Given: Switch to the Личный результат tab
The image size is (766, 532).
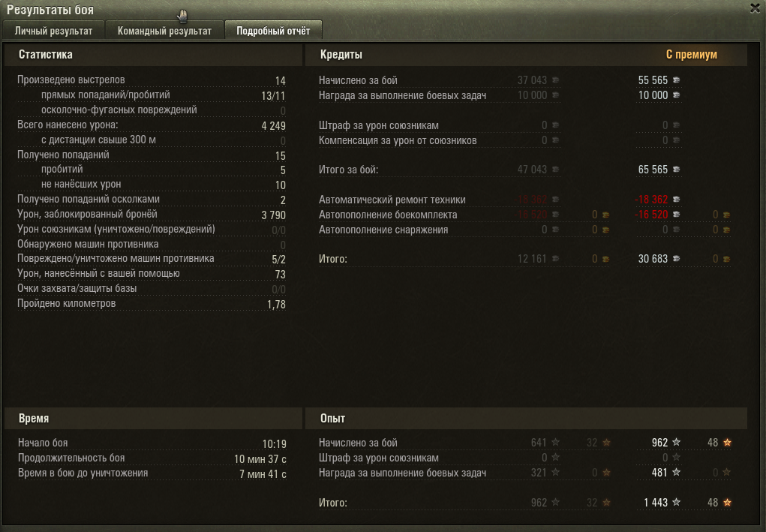Looking at the screenshot, I should coord(53,31).
